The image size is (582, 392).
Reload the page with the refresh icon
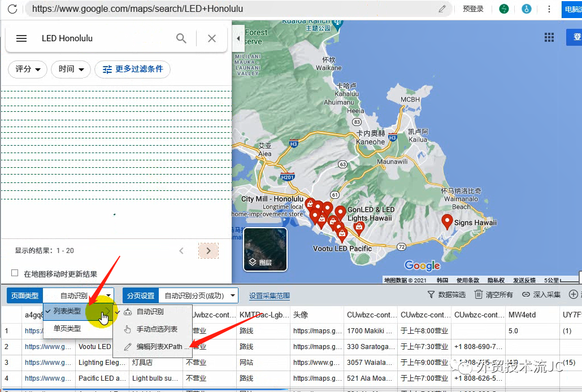12,9
